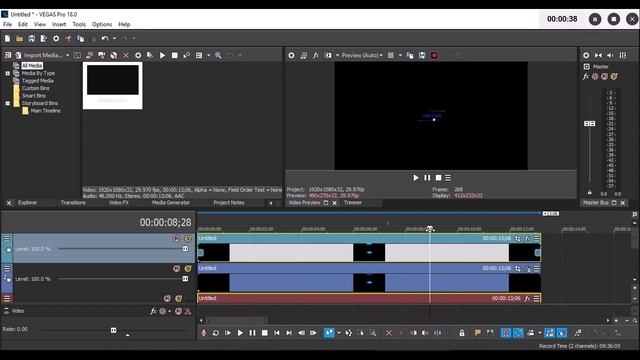Toggle Automatic Crossfades in timeline toolbar
The width and height of the screenshot is (640, 360).
tap(518, 333)
